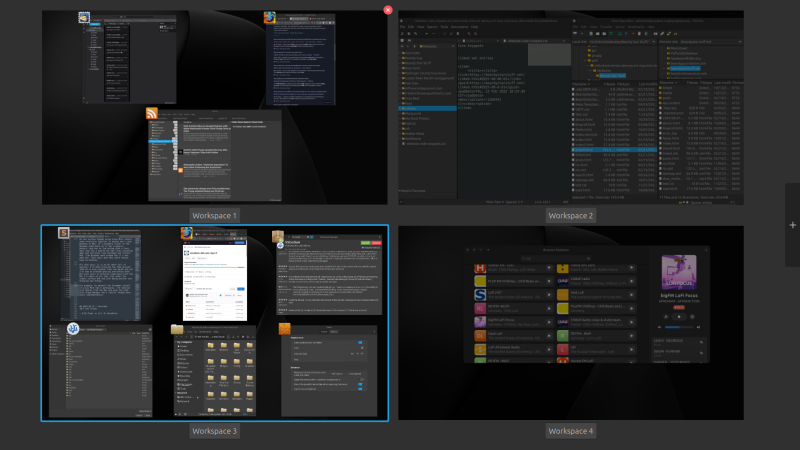Click the Firefox icon in Workspace 1

[270, 18]
